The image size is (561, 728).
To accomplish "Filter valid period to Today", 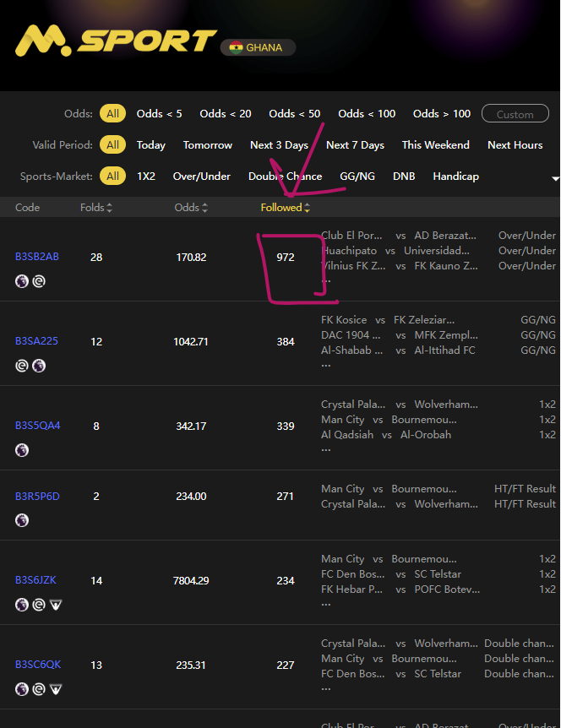I will coord(151,145).
